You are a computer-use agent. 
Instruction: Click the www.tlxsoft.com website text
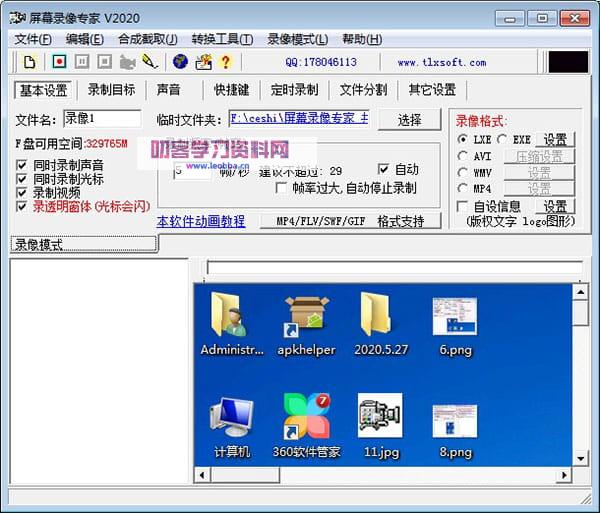coord(442,62)
